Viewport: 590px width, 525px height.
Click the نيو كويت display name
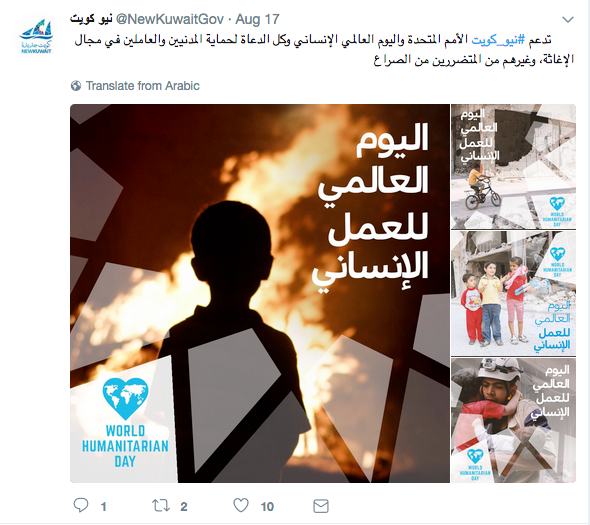(x=91, y=19)
